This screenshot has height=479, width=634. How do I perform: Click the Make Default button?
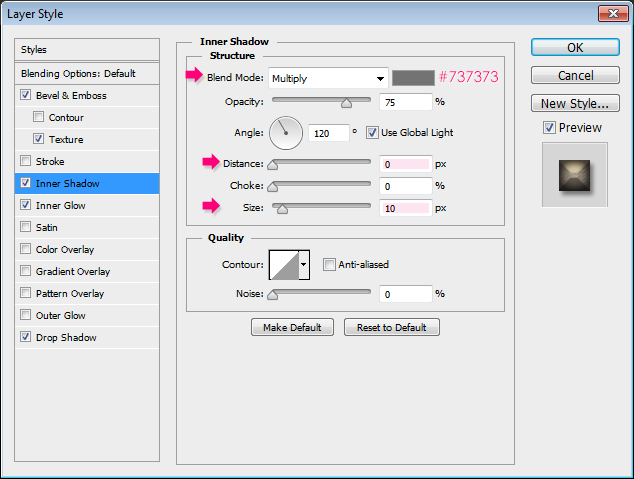292,327
